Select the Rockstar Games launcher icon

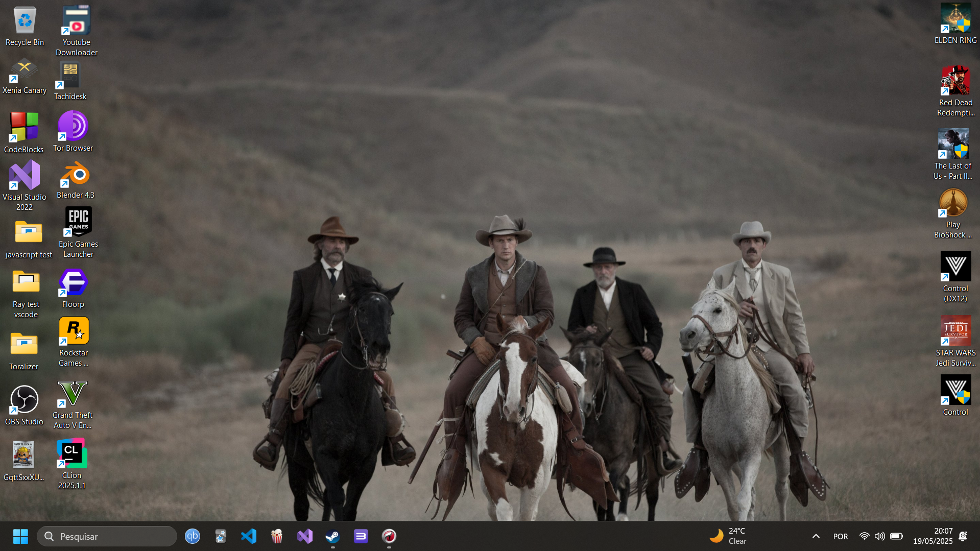[74, 342]
